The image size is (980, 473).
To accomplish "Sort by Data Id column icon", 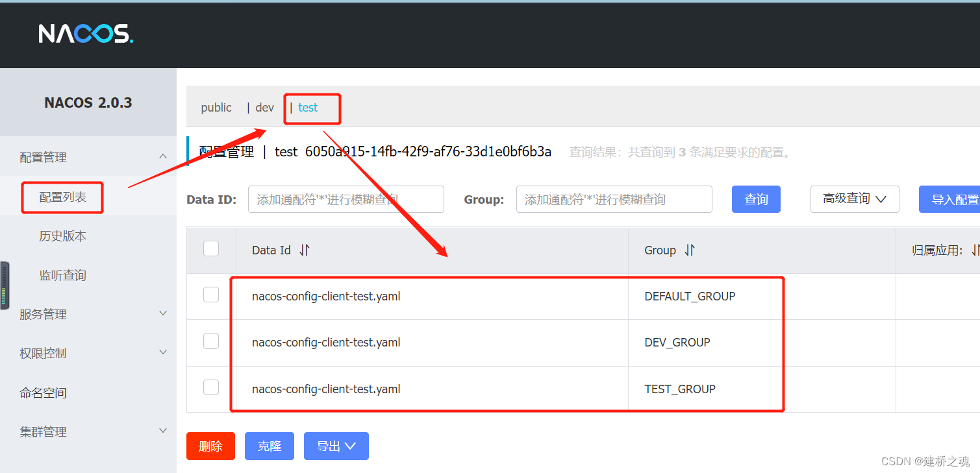I will (305, 250).
